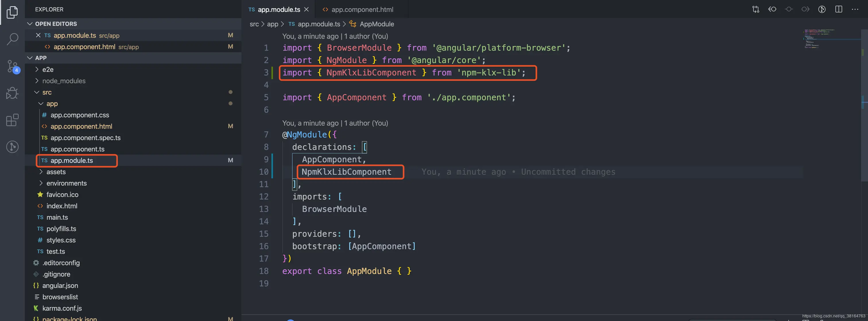This screenshot has width=868, height=321.
Task: Open app.component.ts in the file tree
Action: click(x=77, y=149)
